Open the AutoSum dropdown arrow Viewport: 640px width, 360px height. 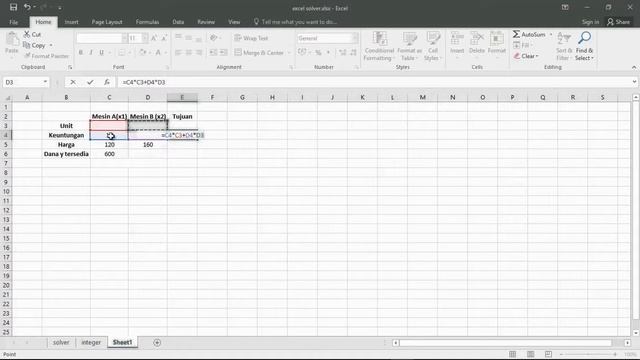tap(551, 34)
